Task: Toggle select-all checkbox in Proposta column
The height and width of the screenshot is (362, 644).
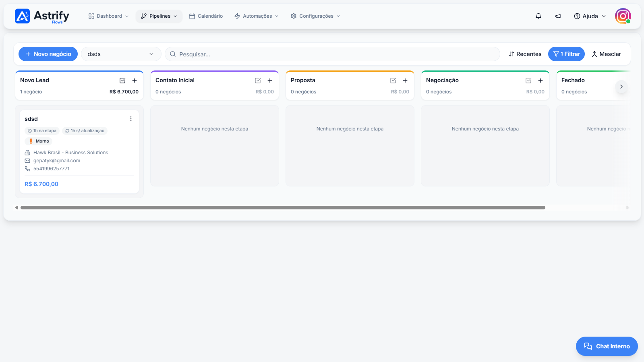Action: pos(393,81)
